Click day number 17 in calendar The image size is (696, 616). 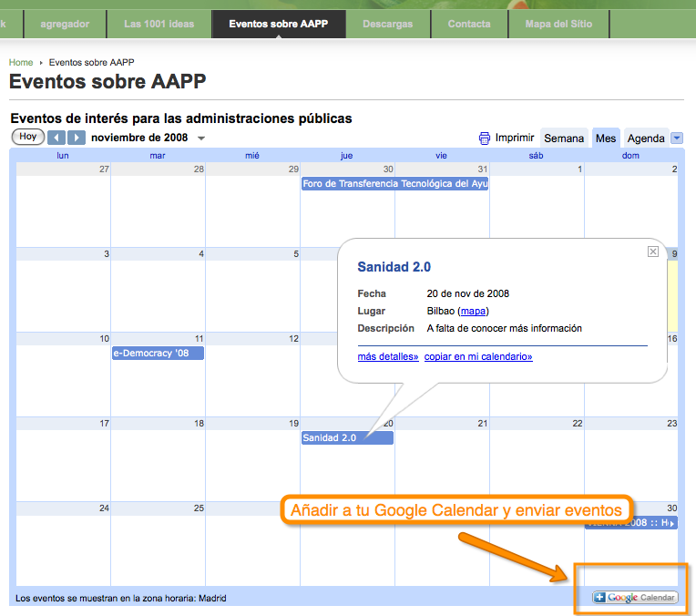tap(105, 423)
